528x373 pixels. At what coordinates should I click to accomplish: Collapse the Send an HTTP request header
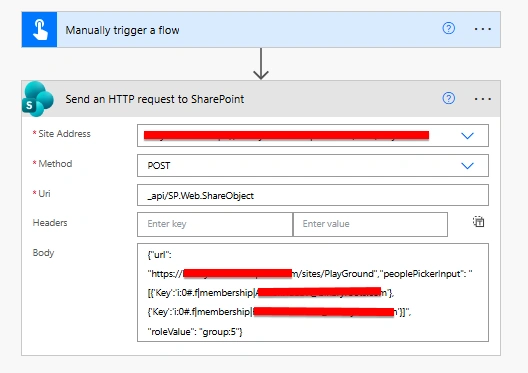pyautogui.click(x=261, y=99)
